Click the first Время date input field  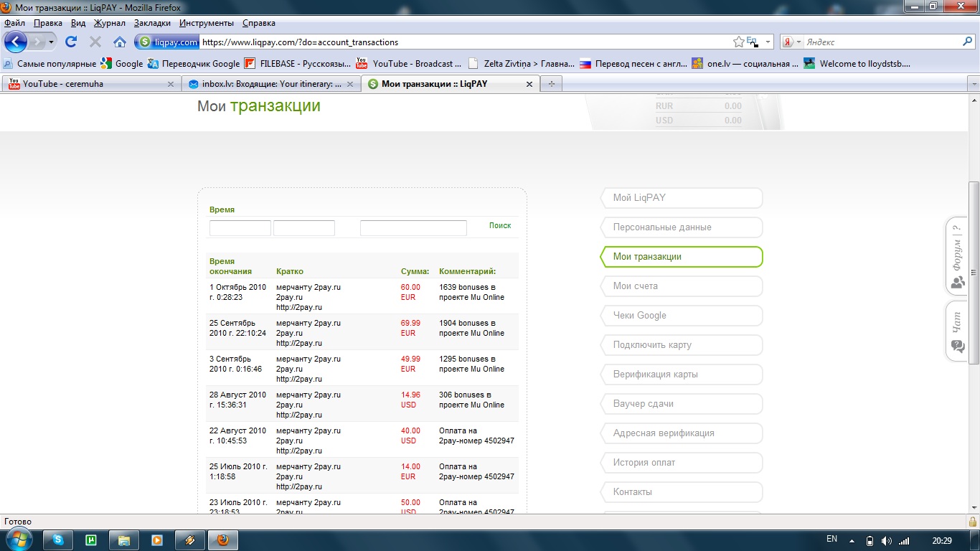click(x=240, y=228)
